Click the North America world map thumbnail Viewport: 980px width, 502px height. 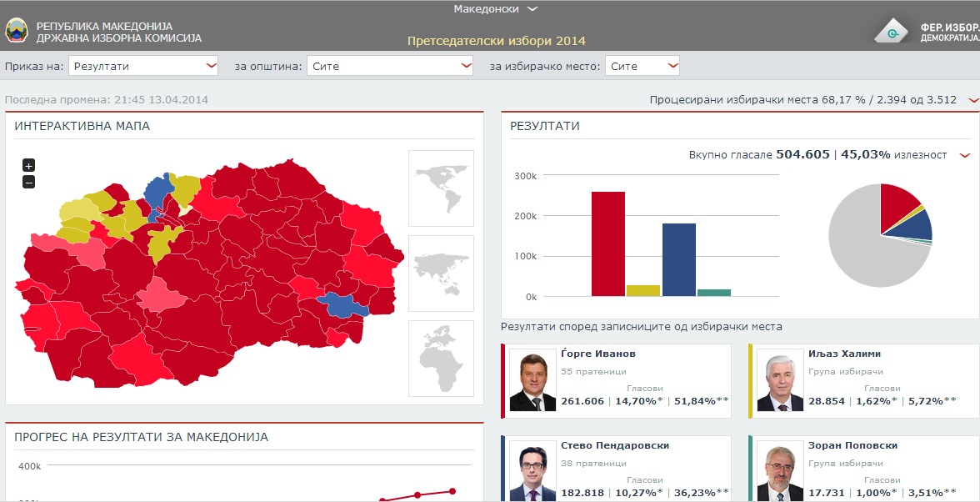(x=441, y=188)
